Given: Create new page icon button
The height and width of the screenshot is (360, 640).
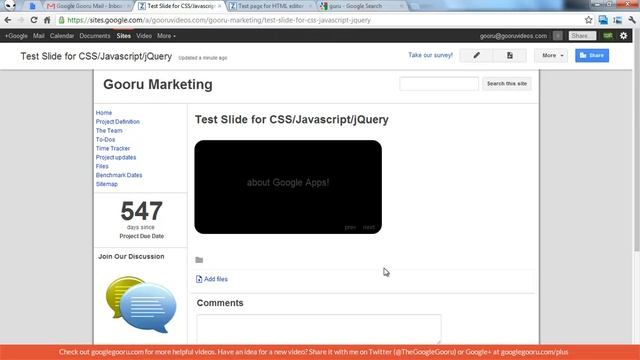Looking at the screenshot, I should coord(510,55).
